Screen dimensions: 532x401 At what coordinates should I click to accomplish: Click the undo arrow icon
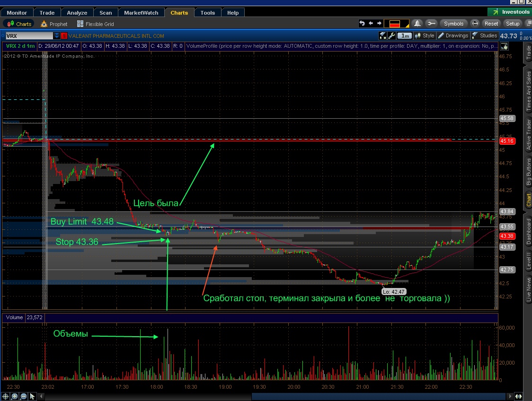tap(362, 23)
